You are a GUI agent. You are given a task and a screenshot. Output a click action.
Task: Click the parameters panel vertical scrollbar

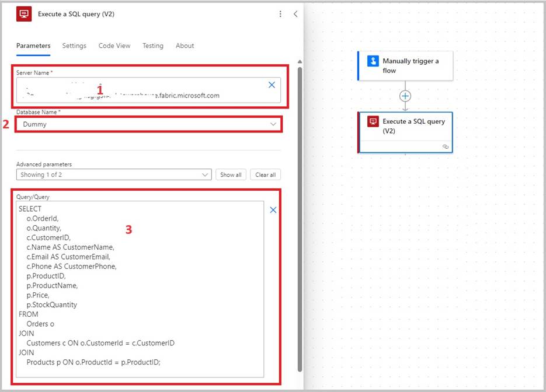pyautogui.click(x=300, y=219)
